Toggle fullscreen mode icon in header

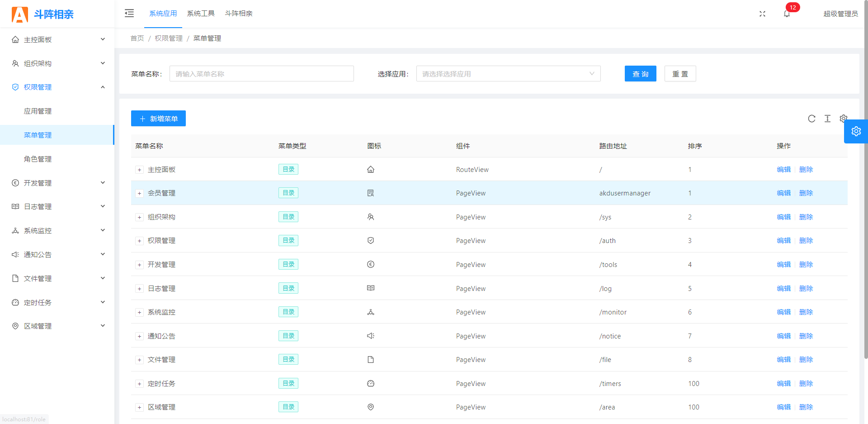(762, 14)
